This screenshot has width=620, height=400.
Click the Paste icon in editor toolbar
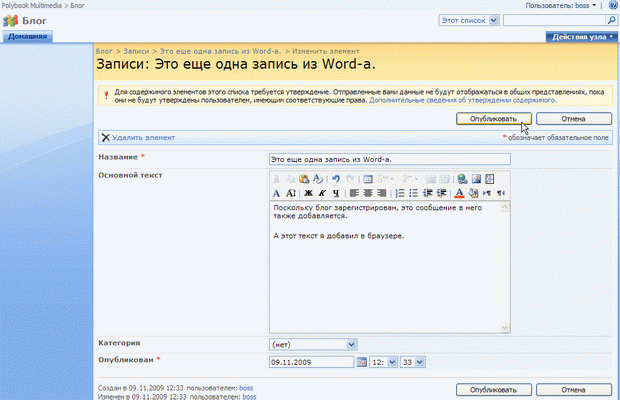pos(304,179)
